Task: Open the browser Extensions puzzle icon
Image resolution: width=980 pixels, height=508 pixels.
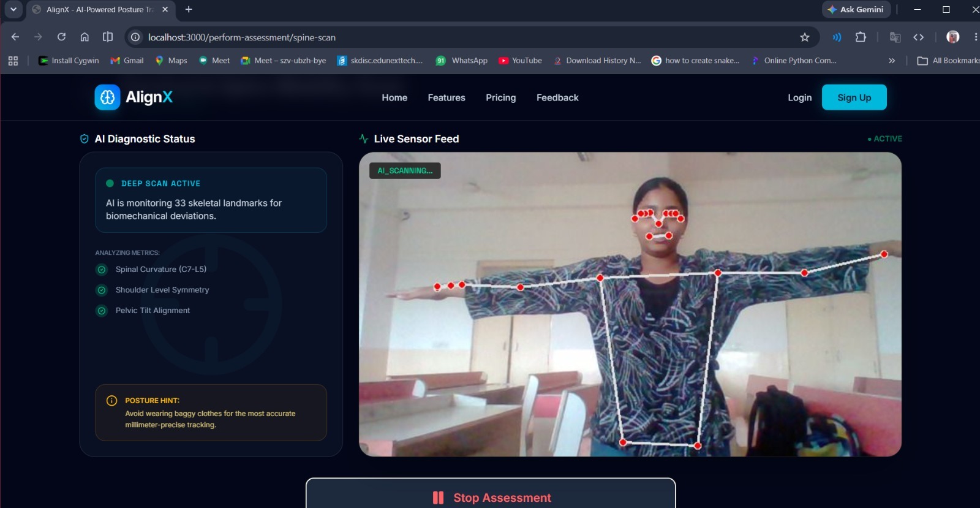Action: coord(861,37)
